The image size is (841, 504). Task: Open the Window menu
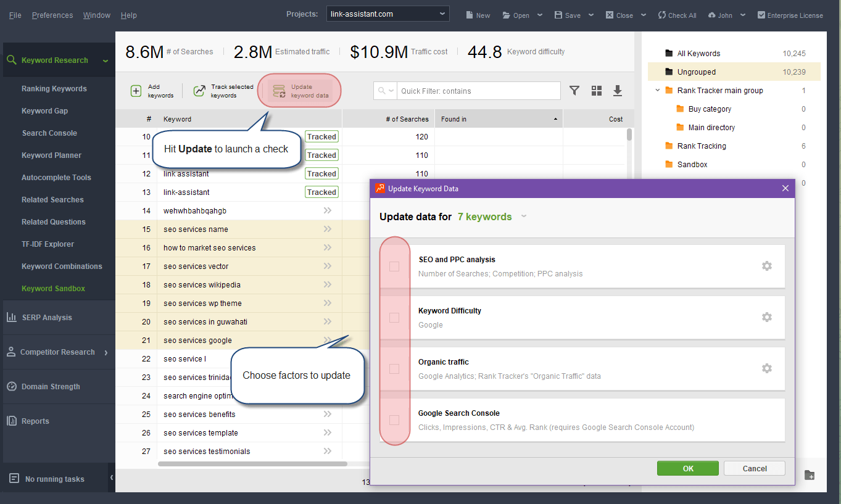[x=97, y=15]
